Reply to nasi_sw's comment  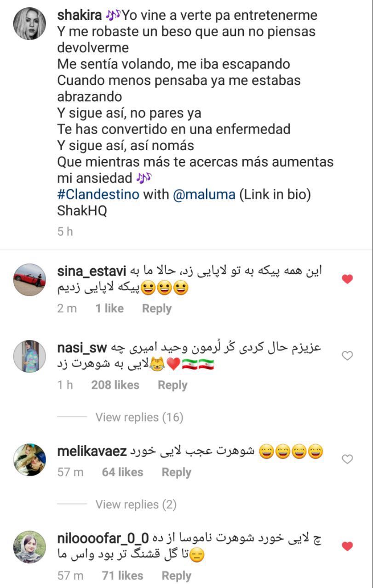(x=172, y=385)
